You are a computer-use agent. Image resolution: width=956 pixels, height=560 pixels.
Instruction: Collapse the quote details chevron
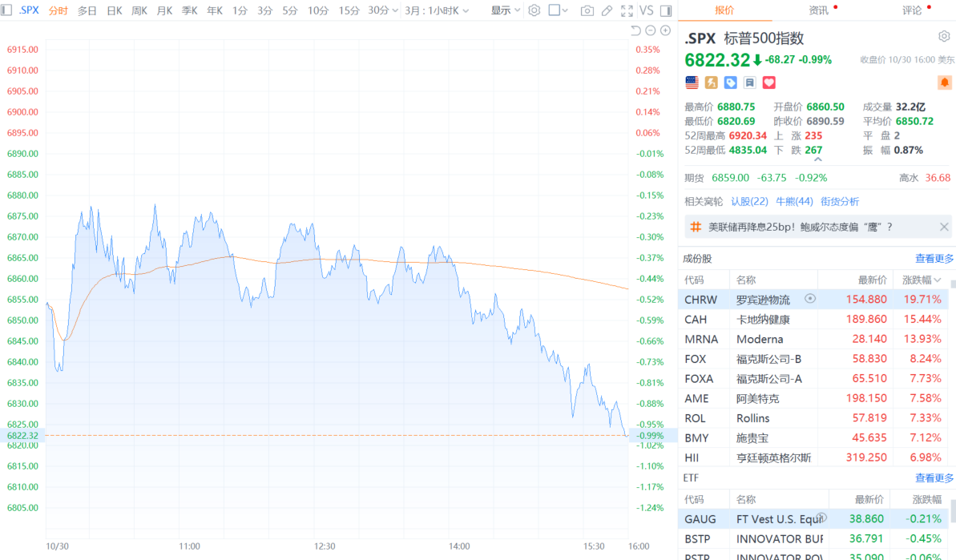pyautogui.click(x=818, y=159)
